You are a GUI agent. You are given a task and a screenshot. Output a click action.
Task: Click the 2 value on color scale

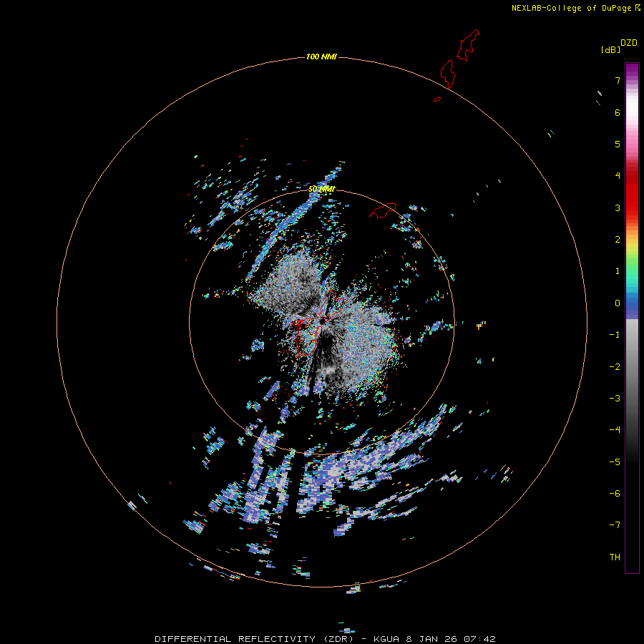pyautogui.click(x=618, y=240)
